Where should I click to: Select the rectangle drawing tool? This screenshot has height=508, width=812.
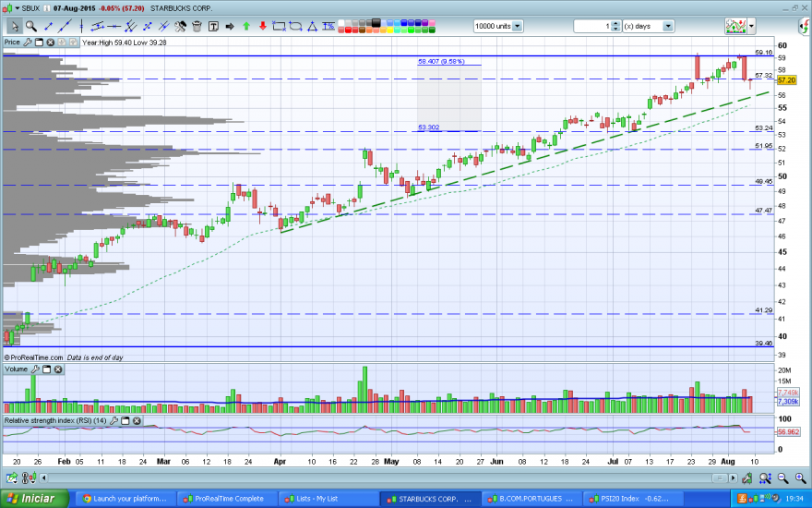(x=279, y=26)
